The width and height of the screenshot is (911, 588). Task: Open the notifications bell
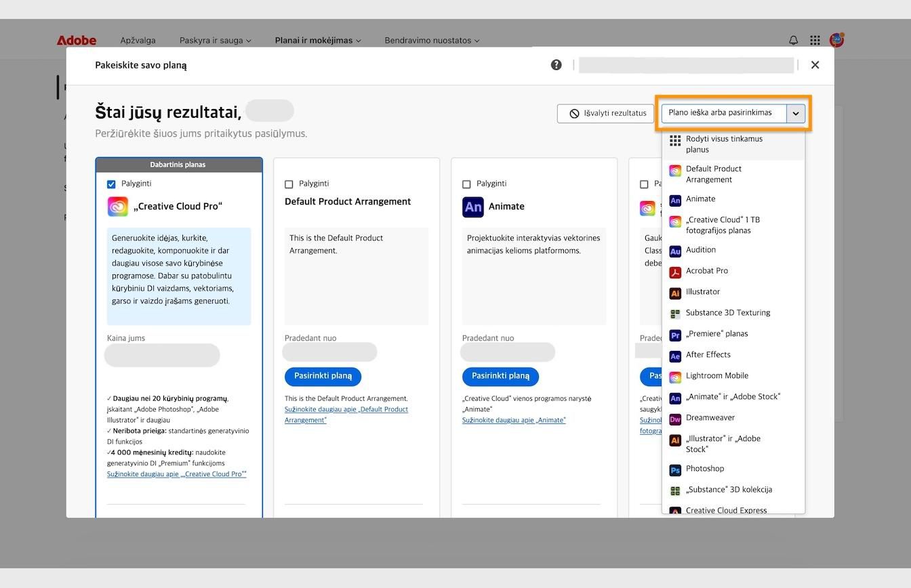click(794, 41)
